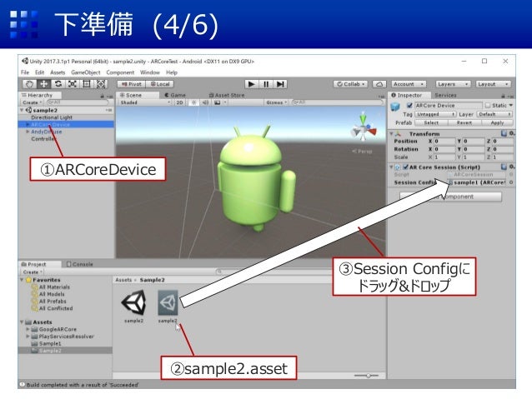Open the Edit menu

[x=40, y=72]
